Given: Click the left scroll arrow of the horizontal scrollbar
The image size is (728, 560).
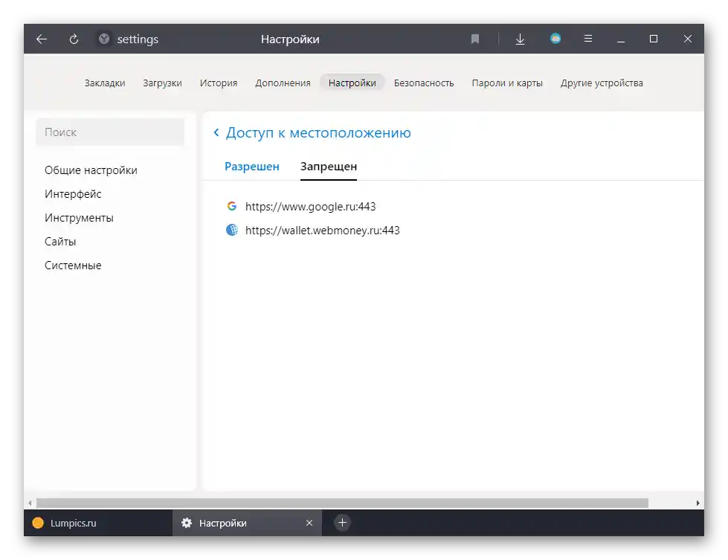Looking at the screenshot, I should pos(30,503).
